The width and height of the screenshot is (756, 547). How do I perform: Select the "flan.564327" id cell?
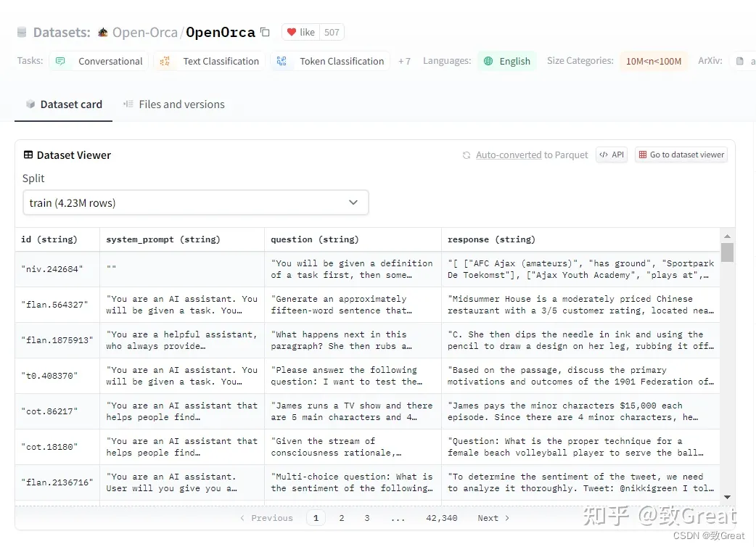pyautogui.click(x=57, y=305)
